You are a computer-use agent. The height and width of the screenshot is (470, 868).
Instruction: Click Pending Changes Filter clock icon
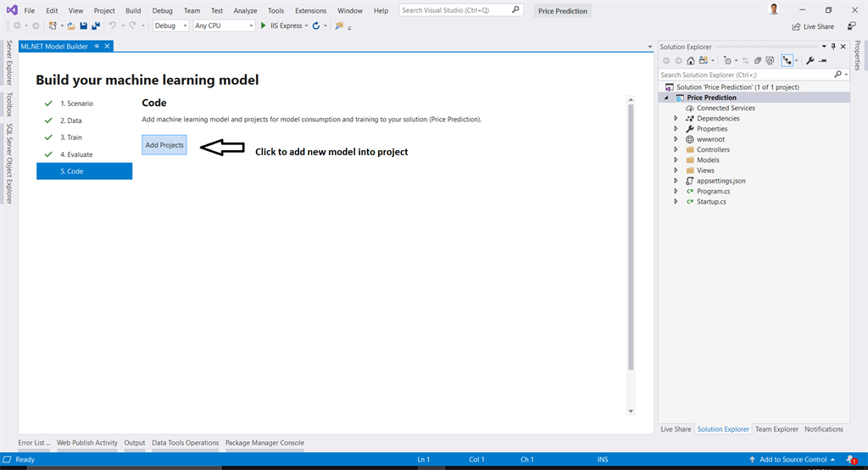pos(728,60)
